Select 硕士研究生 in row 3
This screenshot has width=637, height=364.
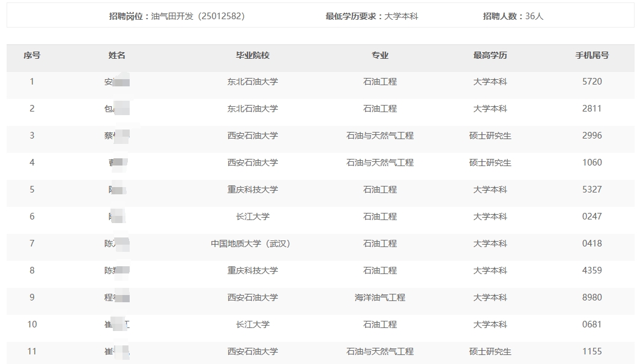click(x=490, y=136)
